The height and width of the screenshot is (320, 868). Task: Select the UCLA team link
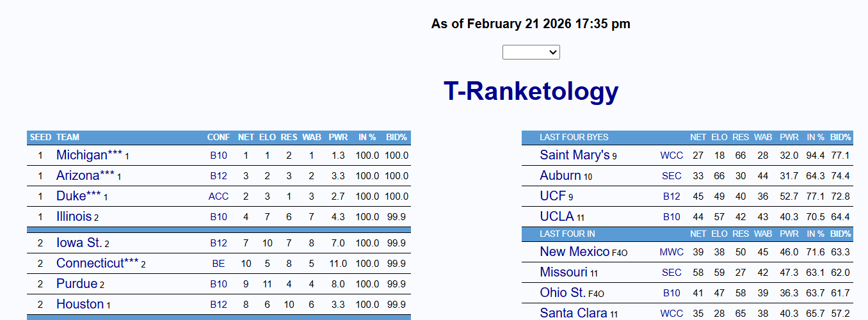557,216
